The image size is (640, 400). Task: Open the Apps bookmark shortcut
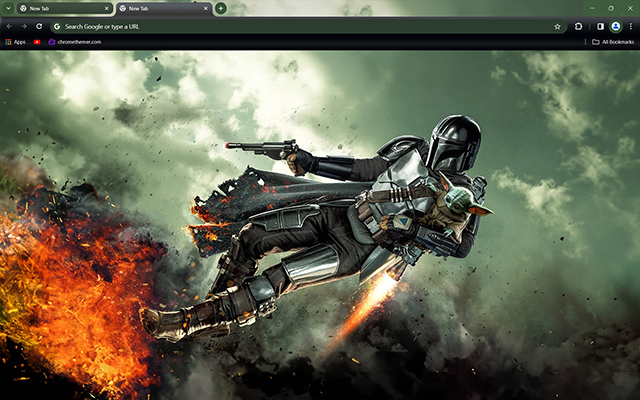click(15, 42)
